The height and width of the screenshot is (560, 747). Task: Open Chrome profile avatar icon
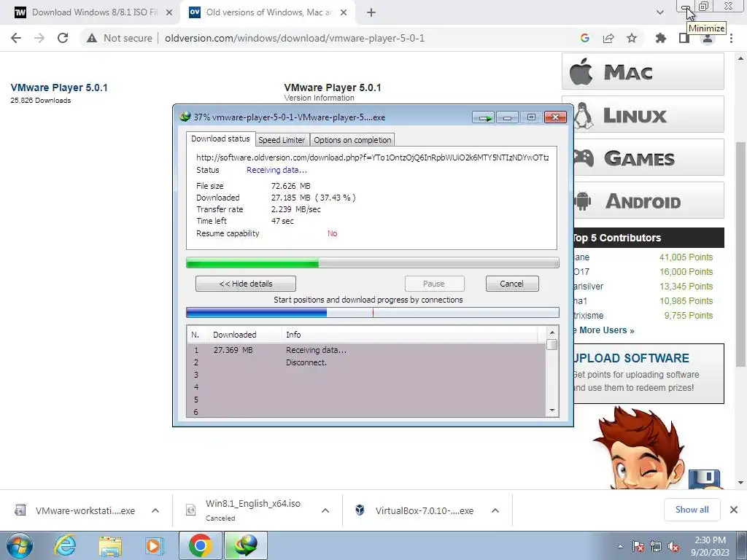pyautogui.click(x=708, y=38)
